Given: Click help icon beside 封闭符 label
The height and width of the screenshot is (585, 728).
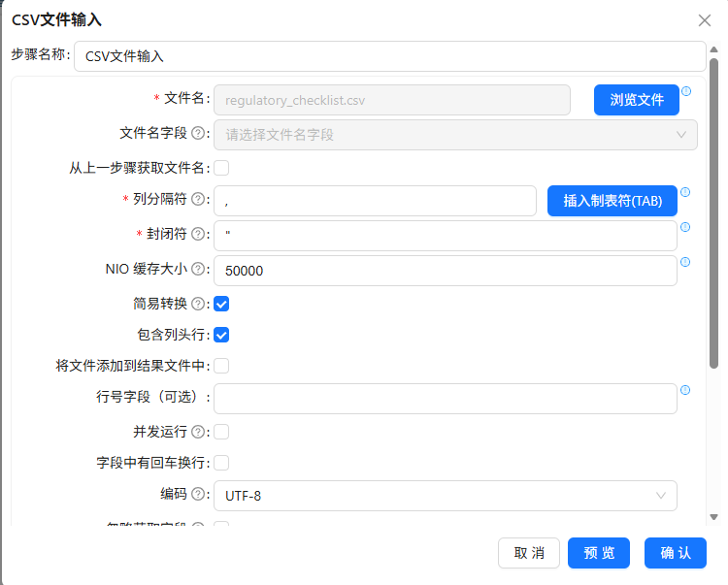Looking at the screenshot, I should pos(198,234).
